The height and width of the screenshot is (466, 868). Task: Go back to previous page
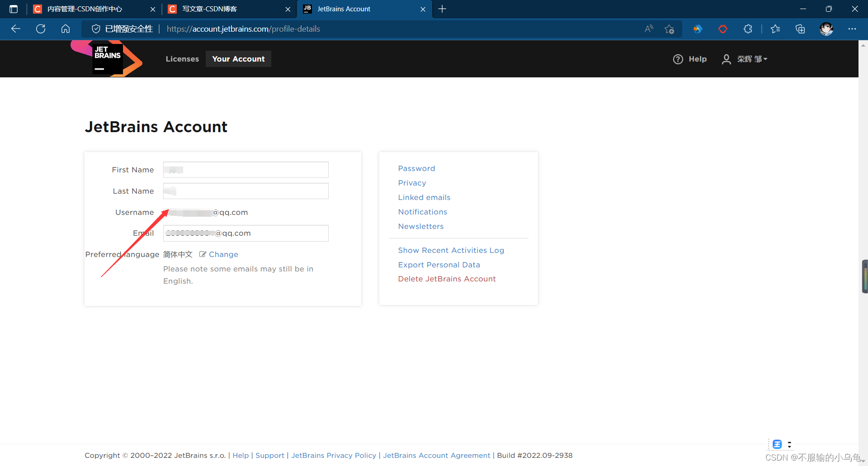[x=16, y=29]
